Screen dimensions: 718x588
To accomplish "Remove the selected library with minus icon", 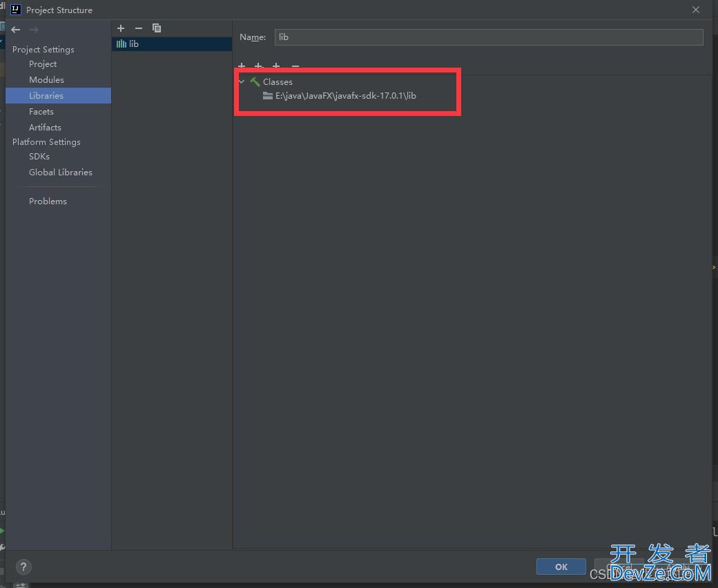I will [x=138, y=28].
